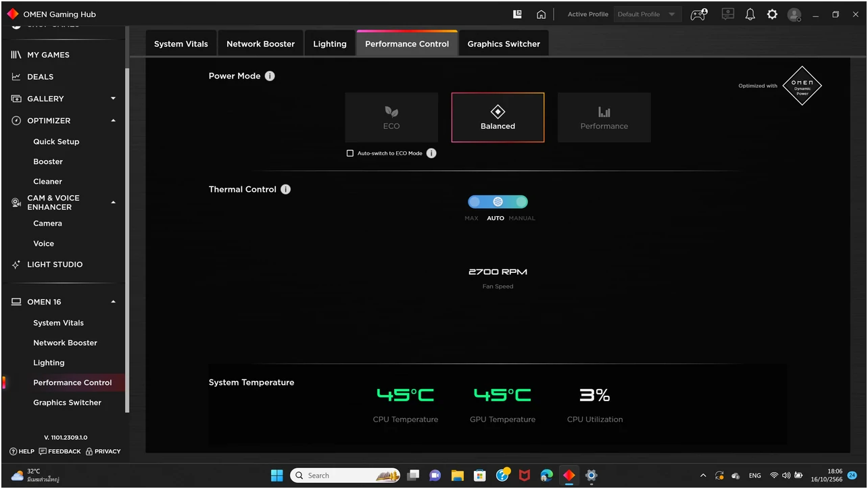Open the gear app icon on taskbar
Screen dimensions: 868x489
click(x=591, y=475)
